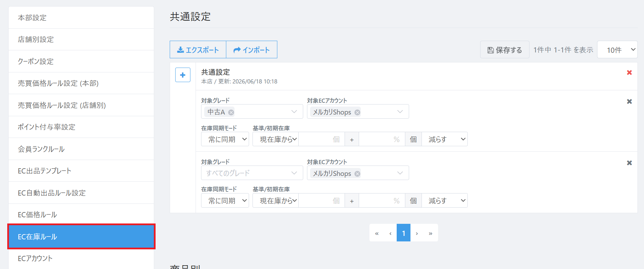Viewport: 644px width, 269px height.
Task: Go to the last page with »
Action: pos(430,233)
